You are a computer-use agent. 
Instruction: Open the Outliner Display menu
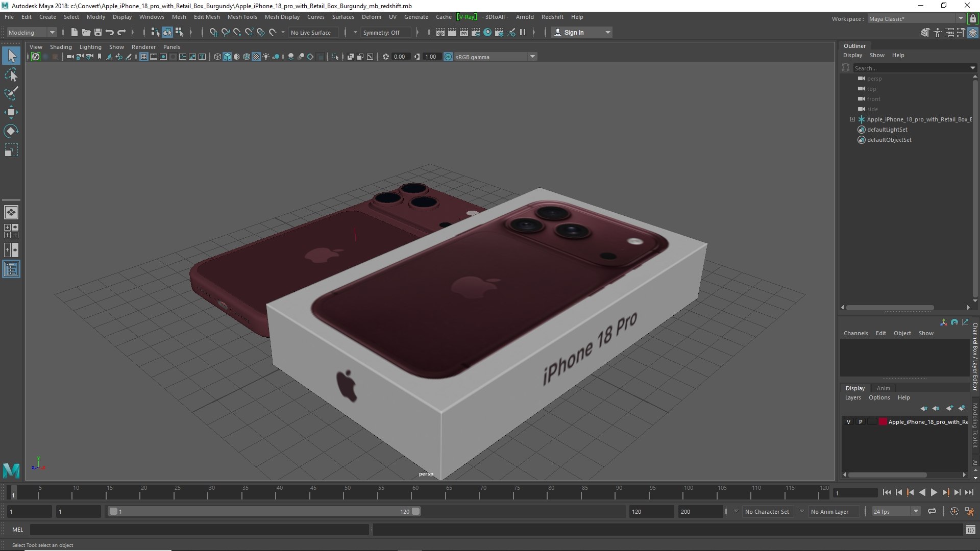tap(852, 55)
